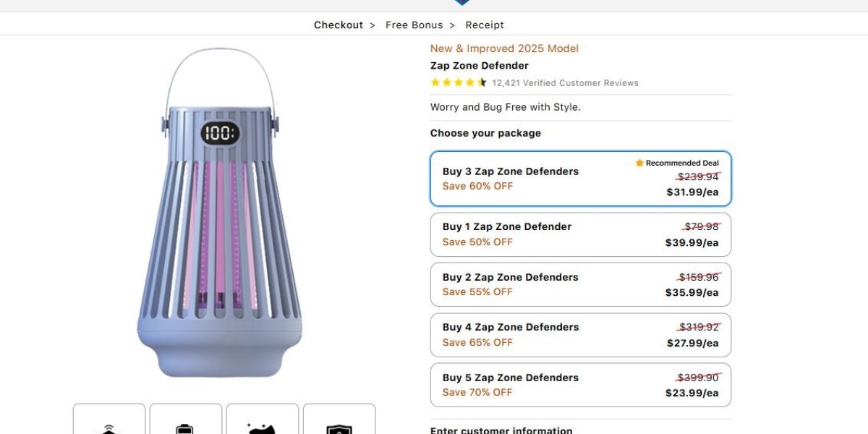
Task: Select the Buy 1 Zap Zone Defender package
Action: tap(581, 234)
